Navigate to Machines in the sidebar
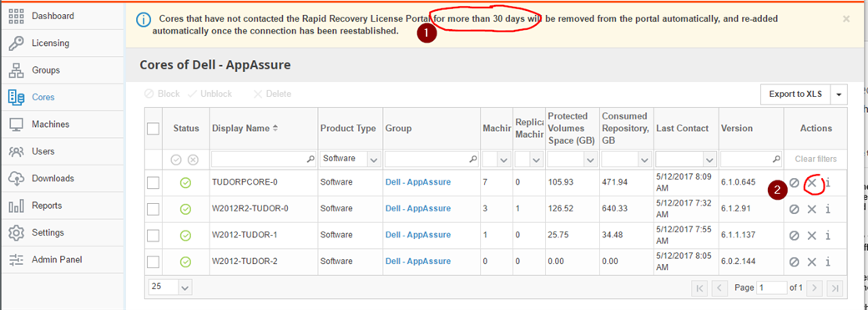The height and width of the screenshot is (310, 868). pos(50,125)
